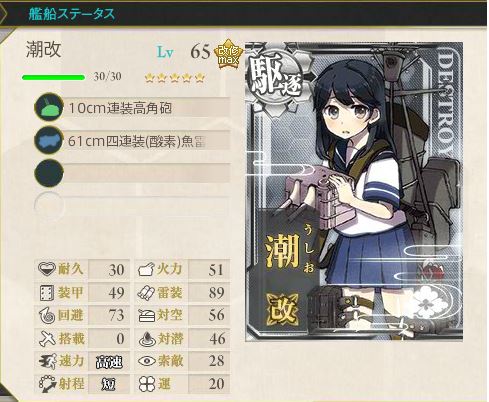Click the blue torpedo equipment icon
This screenshot has width=489, height=402.
pos(49,140)
